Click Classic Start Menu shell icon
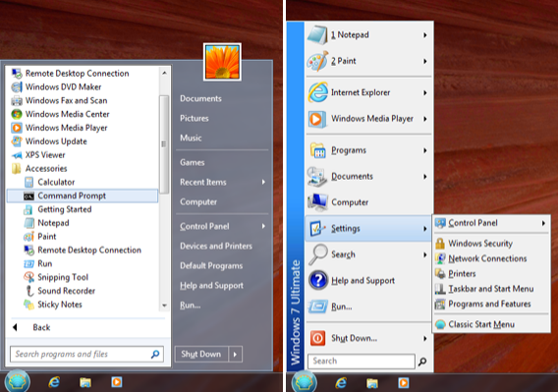This screenshot has height=392, width=558. (x=440, y=325)
